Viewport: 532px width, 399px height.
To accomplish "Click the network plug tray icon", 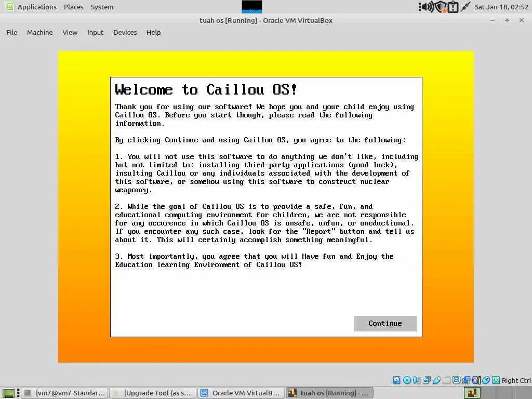I will 465,6.
